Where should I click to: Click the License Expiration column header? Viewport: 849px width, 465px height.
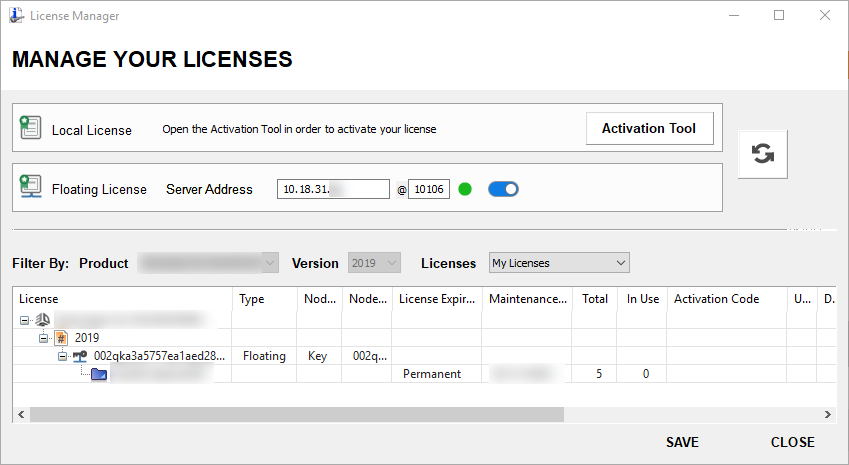point(436,299)
